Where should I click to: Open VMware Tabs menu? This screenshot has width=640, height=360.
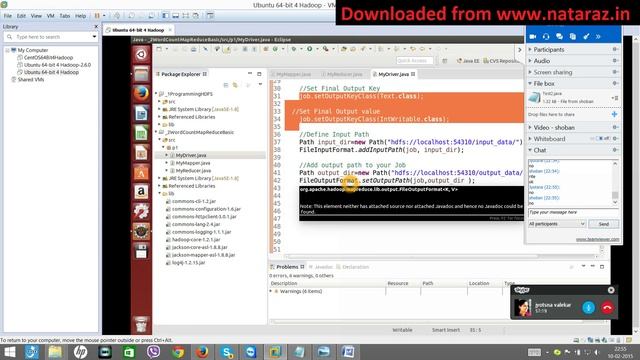(64, 16)
